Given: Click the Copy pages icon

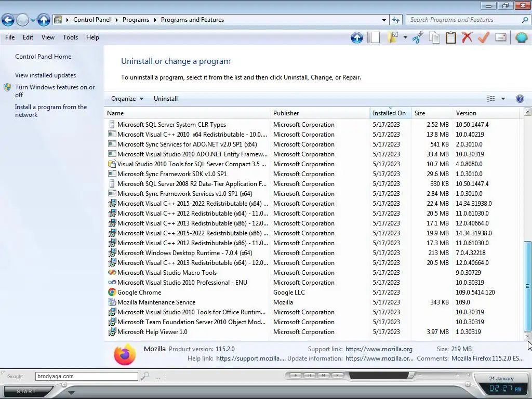Looking at the screenshot, I should [x=434, y=37].
